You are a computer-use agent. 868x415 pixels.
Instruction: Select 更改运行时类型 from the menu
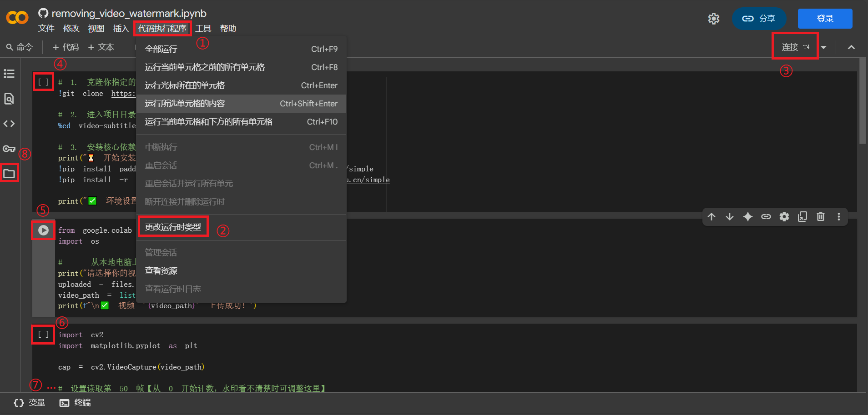tap(173, 227)
